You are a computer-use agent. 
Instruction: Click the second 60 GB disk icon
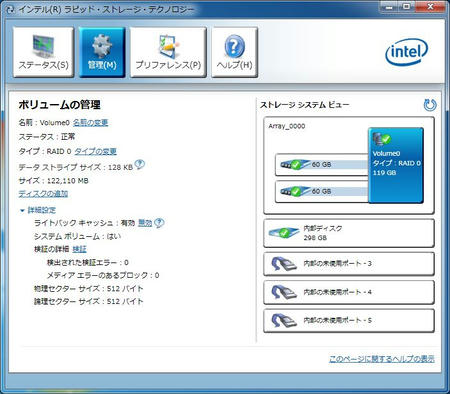coord(295,191)
